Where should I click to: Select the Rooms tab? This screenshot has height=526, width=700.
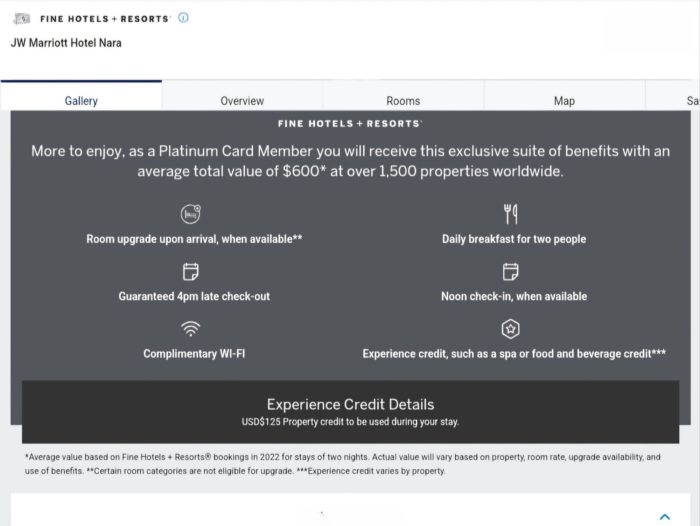[403, 101]
